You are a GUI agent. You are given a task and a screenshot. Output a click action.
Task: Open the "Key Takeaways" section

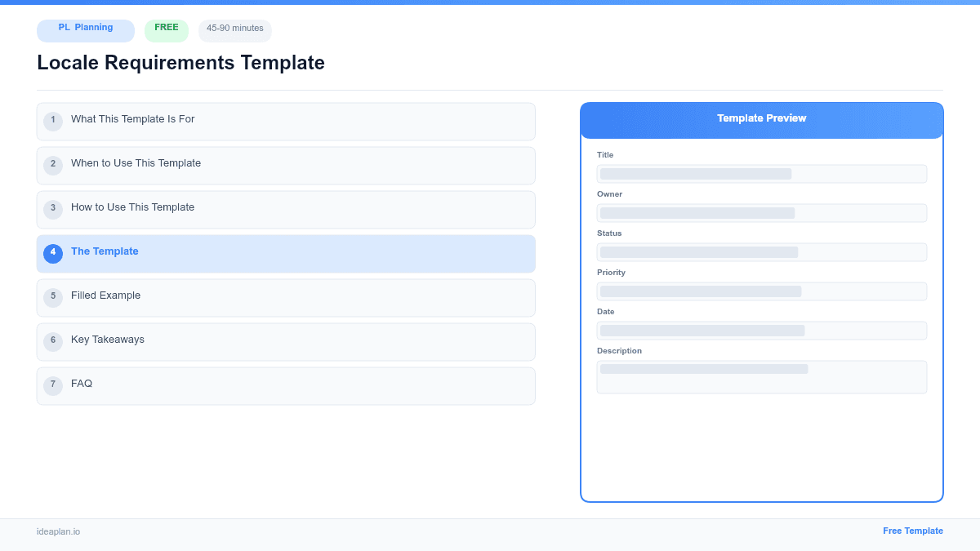(286, 340)
